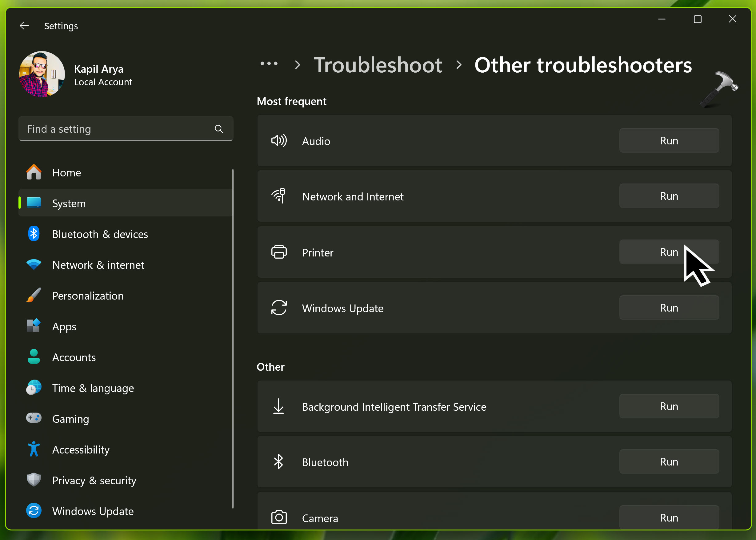Run Background Intelligent Transfer Service troubleshooter

pyautogui.click(x=669, y=406)
